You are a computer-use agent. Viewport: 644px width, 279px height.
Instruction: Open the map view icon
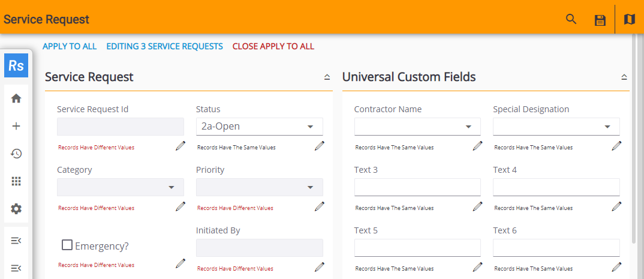(629, 19)
